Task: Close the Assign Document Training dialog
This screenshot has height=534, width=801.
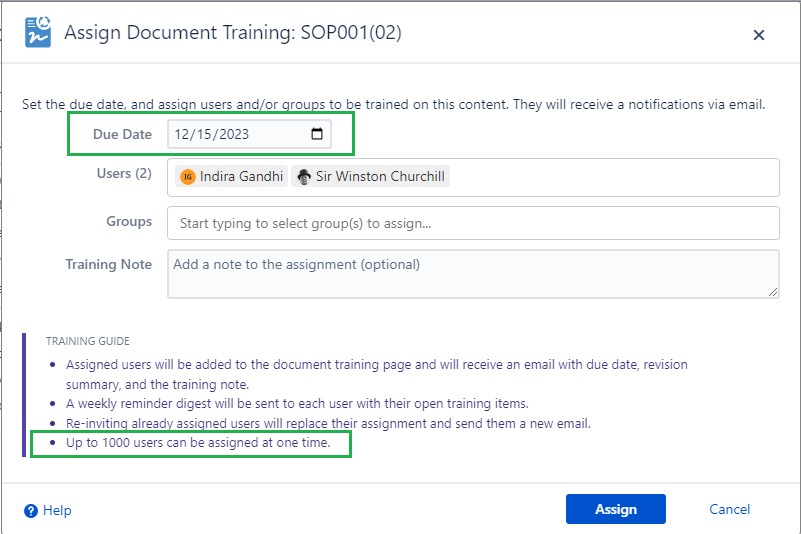Action: (x=758, y=35)
